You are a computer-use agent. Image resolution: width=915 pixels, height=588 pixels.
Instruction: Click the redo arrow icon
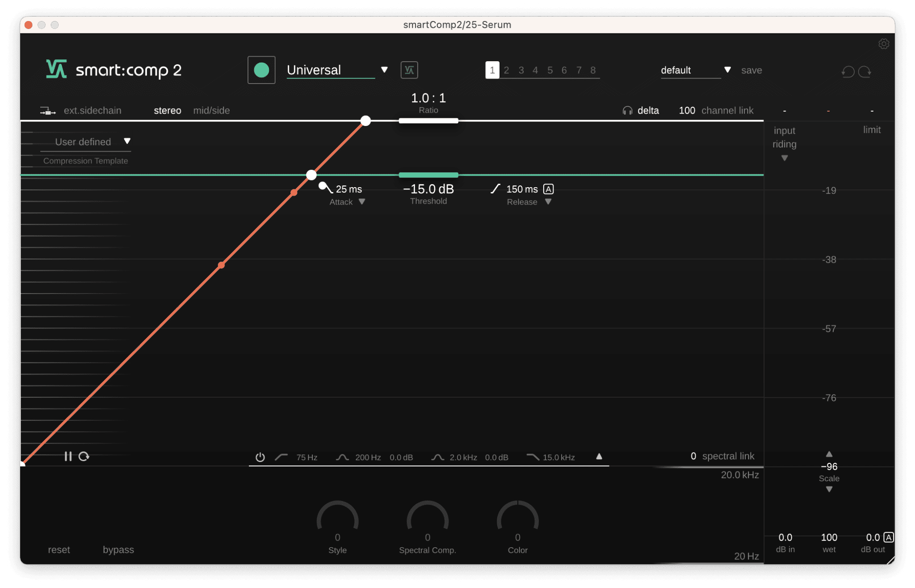(865, 72)
